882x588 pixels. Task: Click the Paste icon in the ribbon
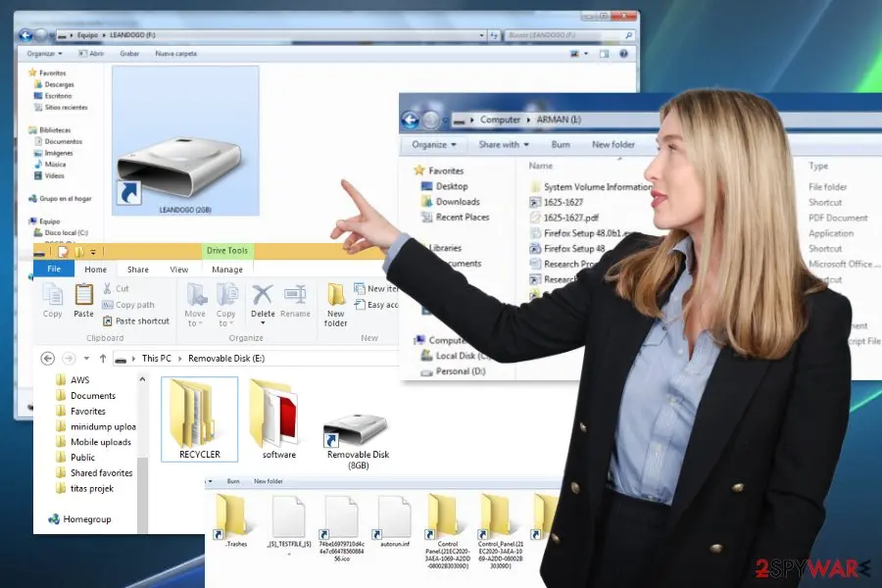coord(84,294)
